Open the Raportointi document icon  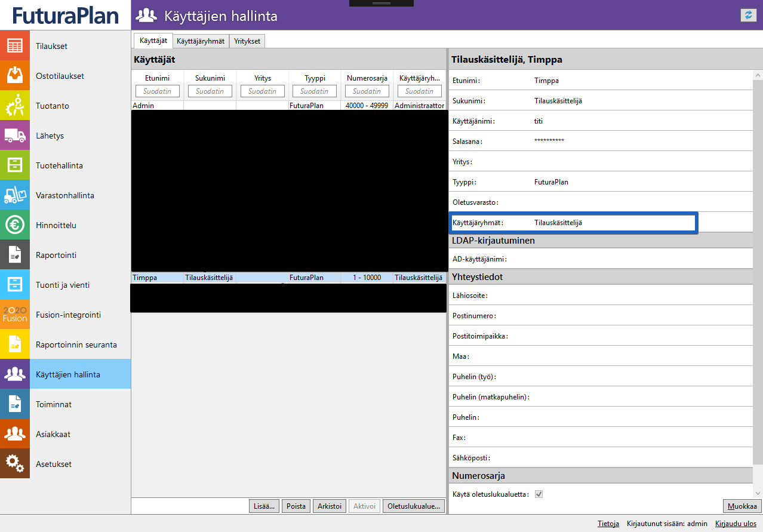[15, 255]
